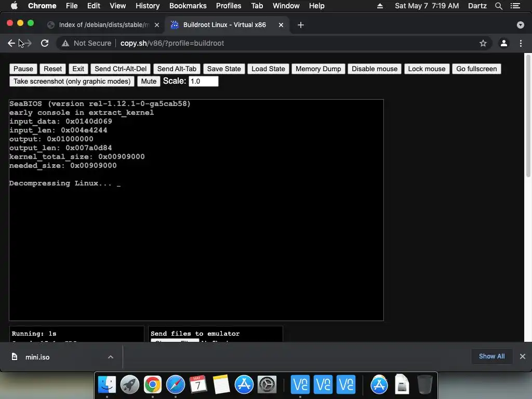Click the eject icon in menu bar
Viewport: 532px width, 399px height.
380,6
